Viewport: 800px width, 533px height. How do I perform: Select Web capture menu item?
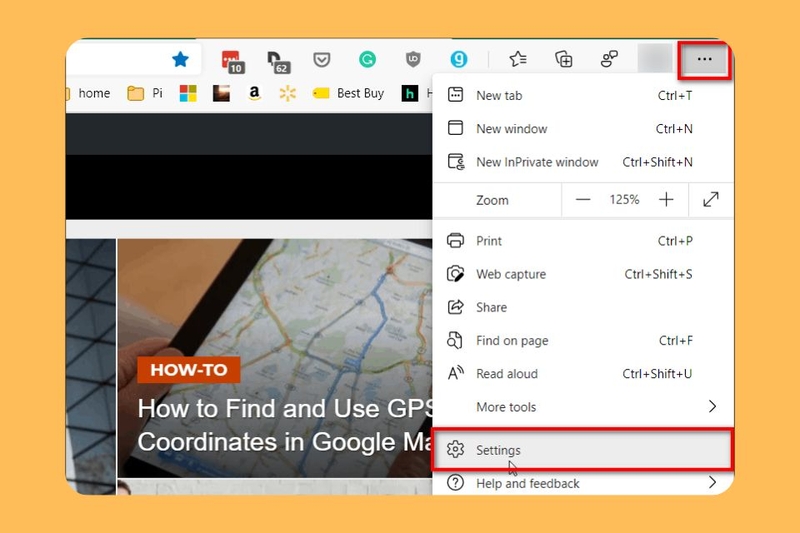tap(583, 274)
